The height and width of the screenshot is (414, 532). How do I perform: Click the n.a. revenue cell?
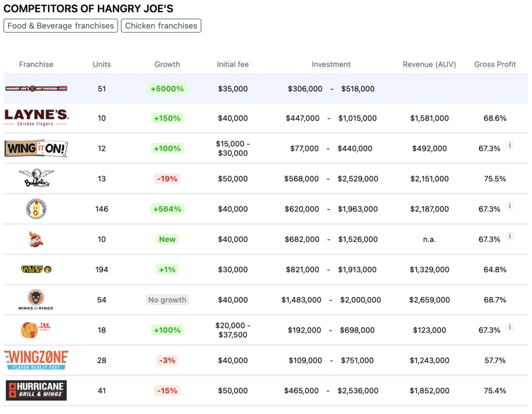click(x=429, y=239)
